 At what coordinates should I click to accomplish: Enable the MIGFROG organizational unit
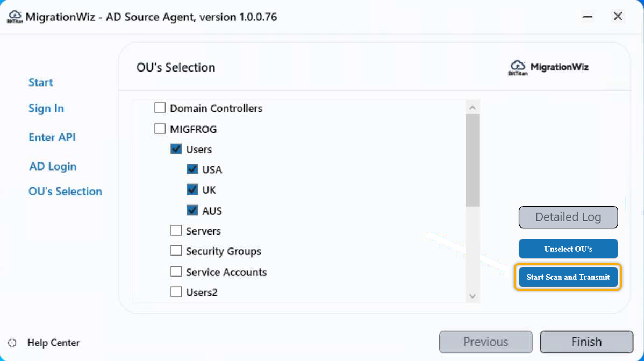pyautogui.click(x=160, y=128)
